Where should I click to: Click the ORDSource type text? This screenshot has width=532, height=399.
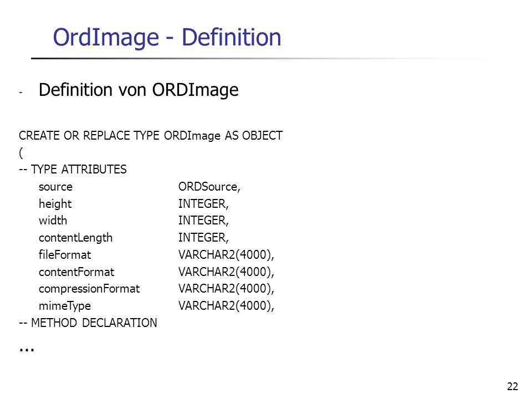pyautogui.click(x=209, y=187)
